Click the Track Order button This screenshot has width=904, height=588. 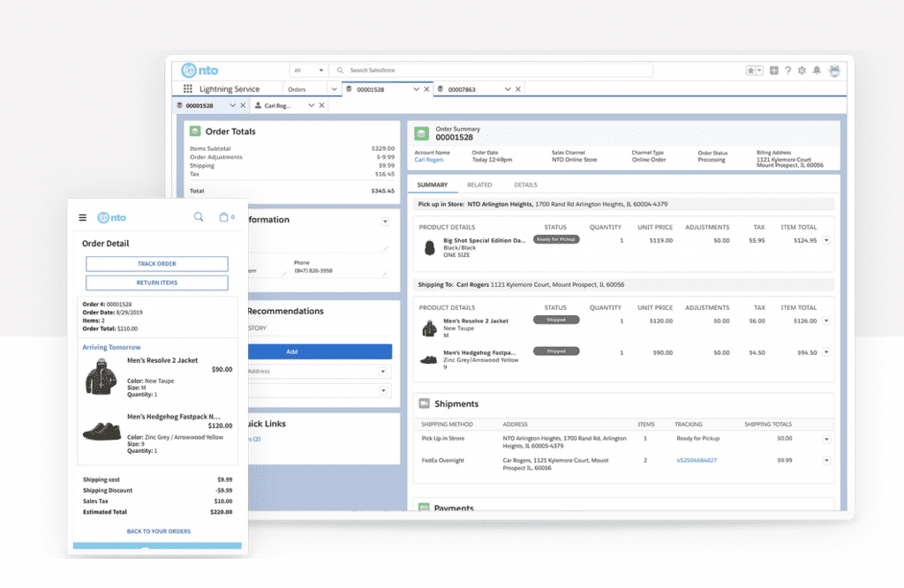click(x=156, y=263)
